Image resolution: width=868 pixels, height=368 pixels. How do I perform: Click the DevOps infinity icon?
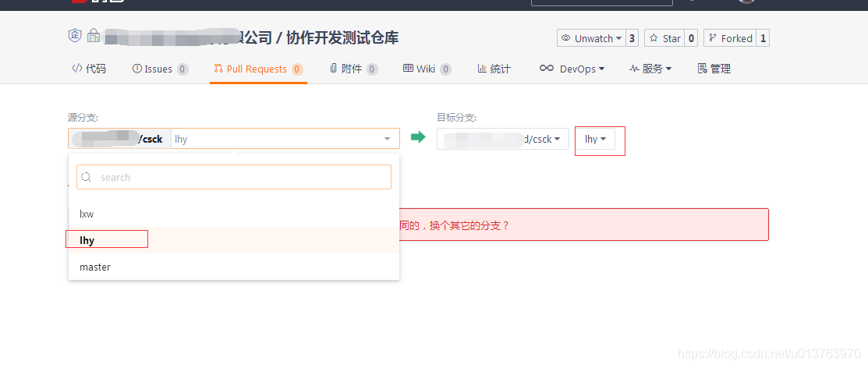point(547,69)
